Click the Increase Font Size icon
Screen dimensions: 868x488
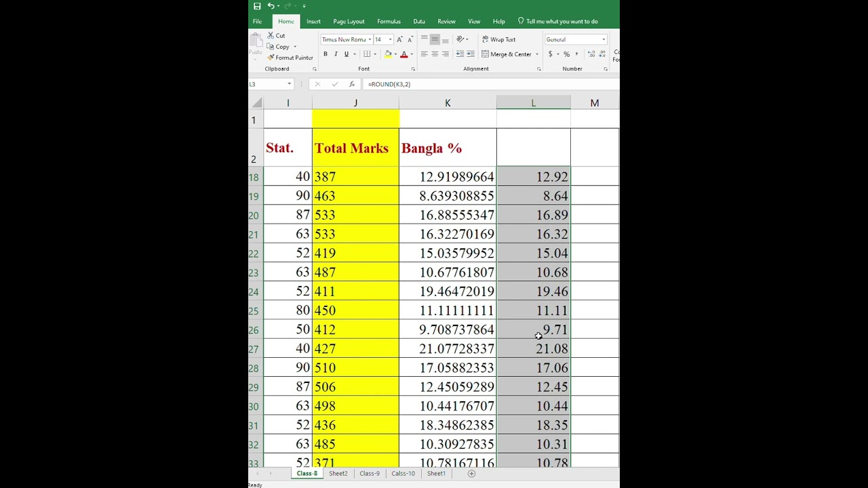click(399, 39)
